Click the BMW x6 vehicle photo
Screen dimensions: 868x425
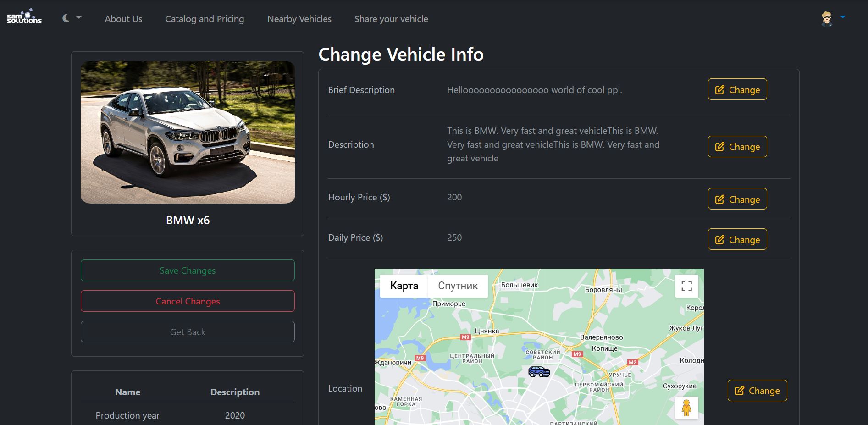click(x=188, y=132)
